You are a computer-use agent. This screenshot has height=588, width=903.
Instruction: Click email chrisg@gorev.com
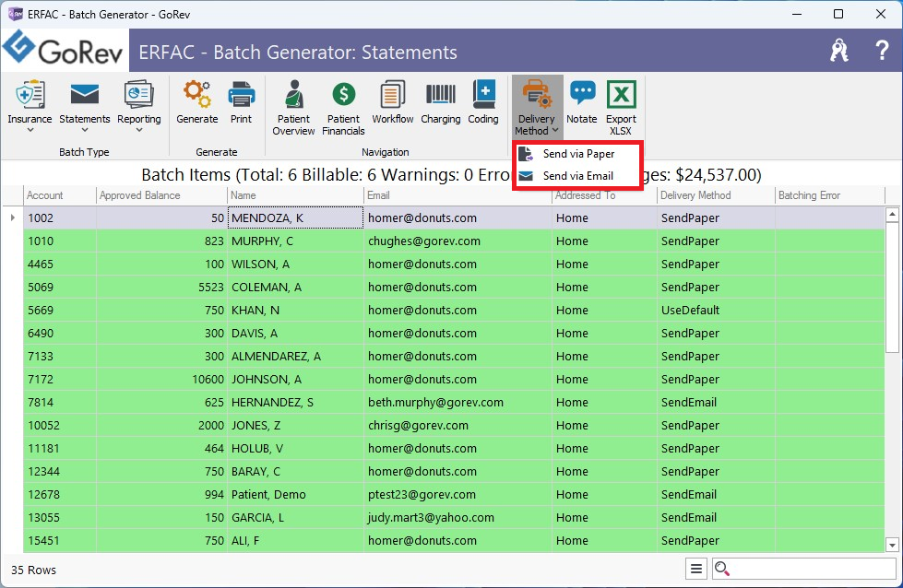[x=418, y=425]
